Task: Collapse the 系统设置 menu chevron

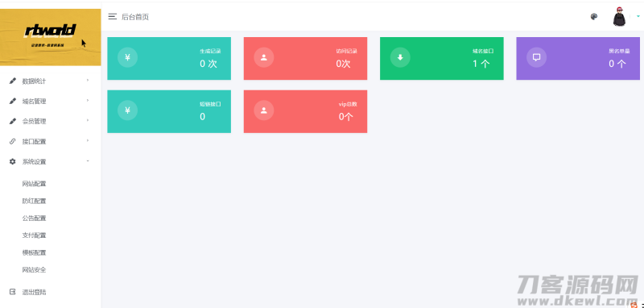Action: tap(88, 161)
